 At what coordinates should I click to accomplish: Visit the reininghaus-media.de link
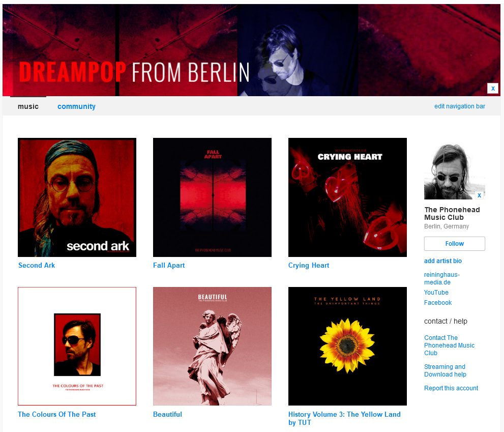pyautogui.click(x=441, y=278)
